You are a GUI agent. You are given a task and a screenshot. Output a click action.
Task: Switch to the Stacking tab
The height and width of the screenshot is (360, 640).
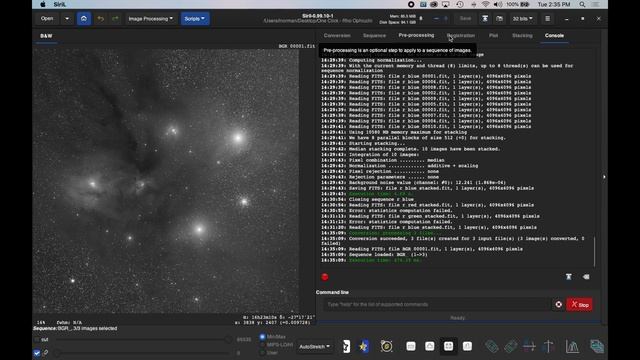[522, 36]
